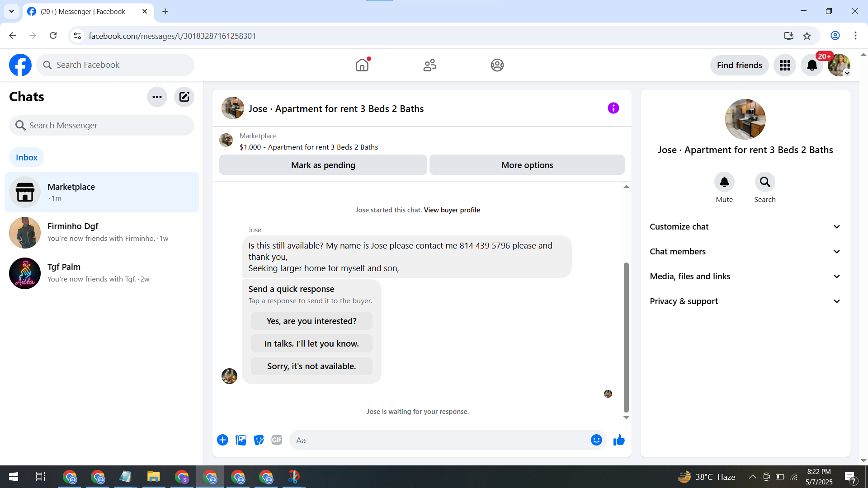Go to Facebook Home tab
The width and height of the screenshot is (868, 488).
[x=362, y=66]
